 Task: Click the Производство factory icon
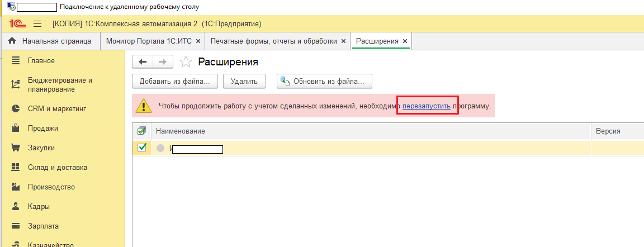pos(16,187)
